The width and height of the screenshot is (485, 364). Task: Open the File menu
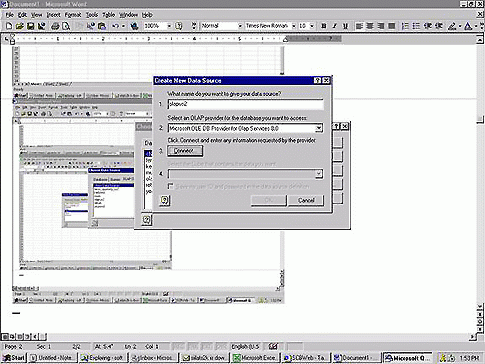tap(9, 15)
